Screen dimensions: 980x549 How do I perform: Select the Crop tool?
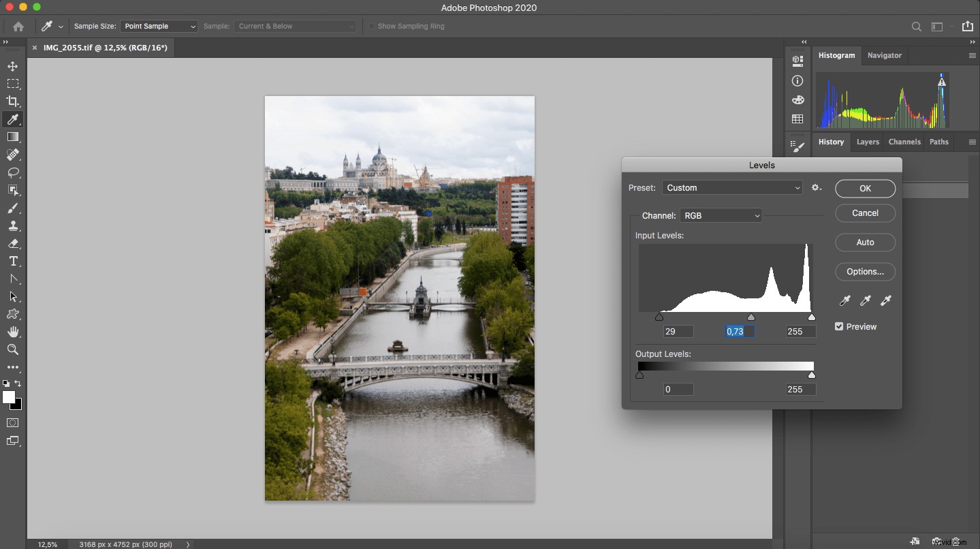(12, 101)
